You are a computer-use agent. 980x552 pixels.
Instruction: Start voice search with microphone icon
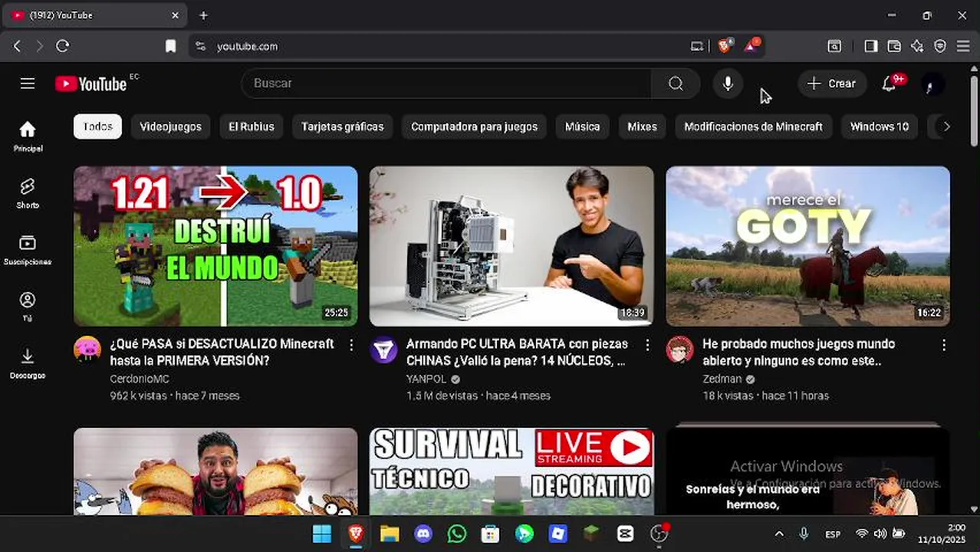[728, 84]
